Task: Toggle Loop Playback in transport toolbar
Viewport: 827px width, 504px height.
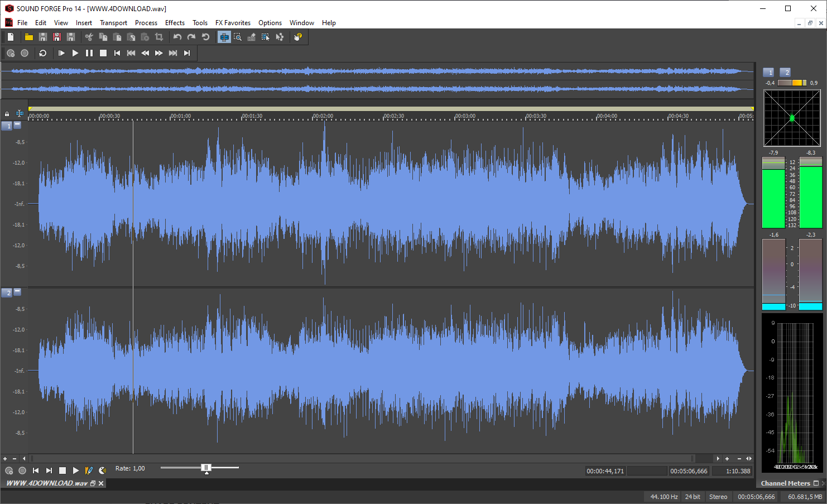Action: (43, 53)
